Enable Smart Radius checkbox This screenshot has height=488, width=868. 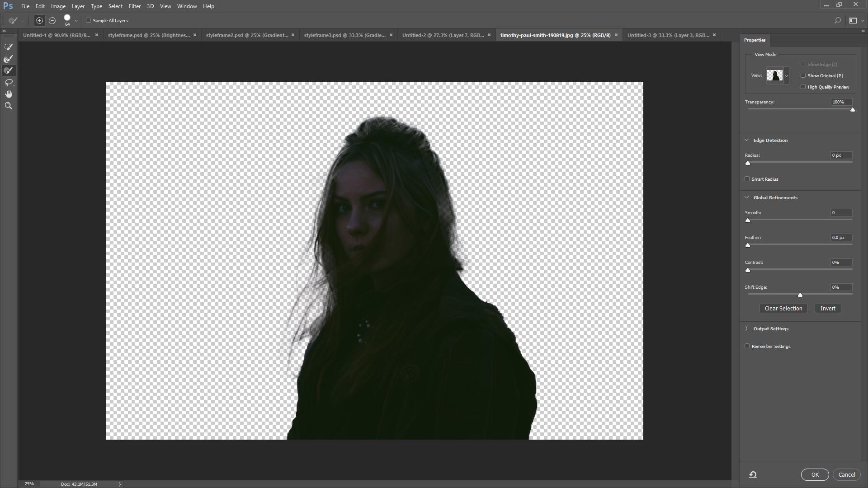point(747,179)
